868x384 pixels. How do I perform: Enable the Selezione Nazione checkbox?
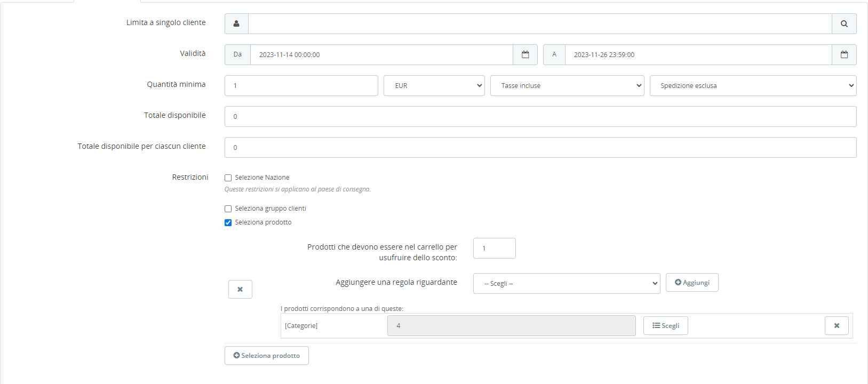[x=228, y=178]
